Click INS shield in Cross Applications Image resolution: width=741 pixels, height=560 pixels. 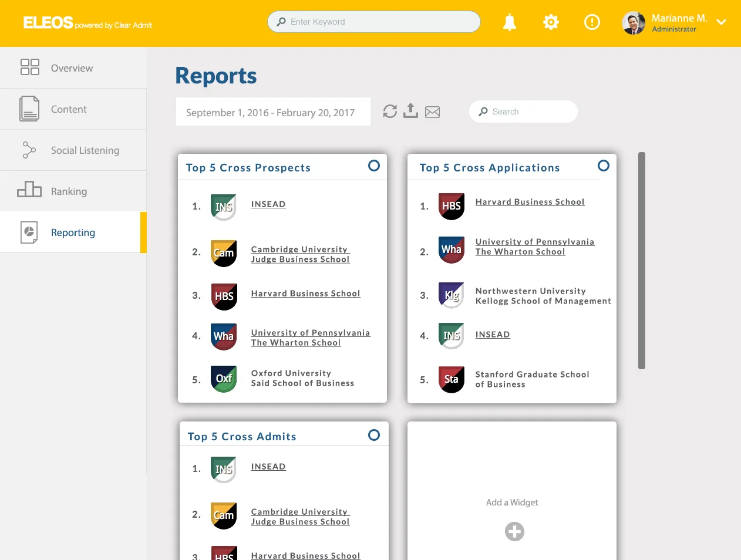[x=452, y=336]
